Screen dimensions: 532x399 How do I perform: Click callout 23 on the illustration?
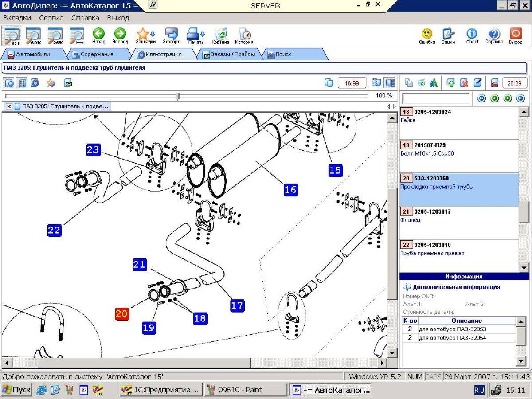(93, 150)
